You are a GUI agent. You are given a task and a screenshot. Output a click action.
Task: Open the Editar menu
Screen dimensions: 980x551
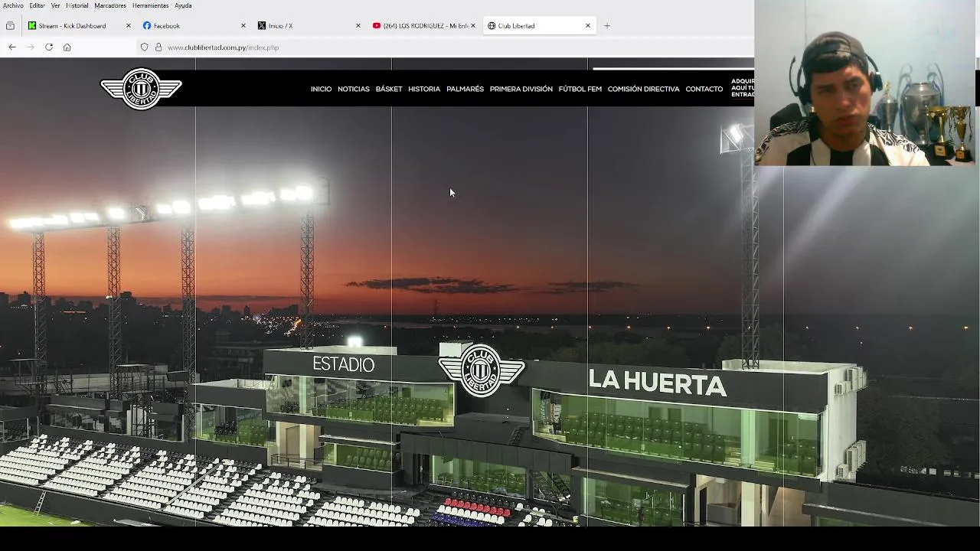tap(37, 5)
